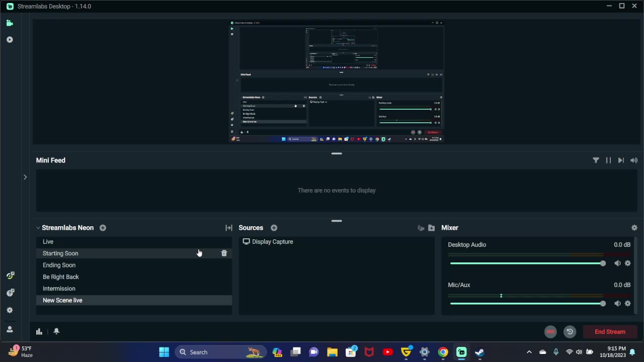
Task: Open notifications bell in footer
Action: coord(56,331)
